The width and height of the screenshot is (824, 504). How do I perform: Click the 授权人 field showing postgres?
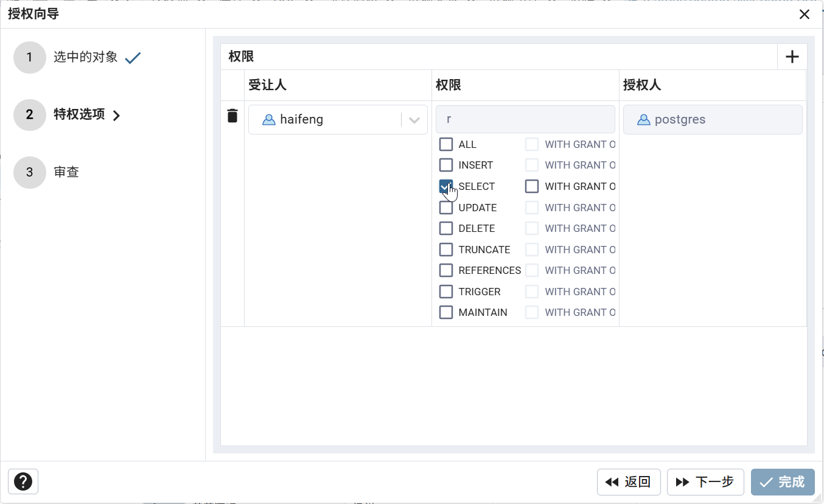(712, 120)
